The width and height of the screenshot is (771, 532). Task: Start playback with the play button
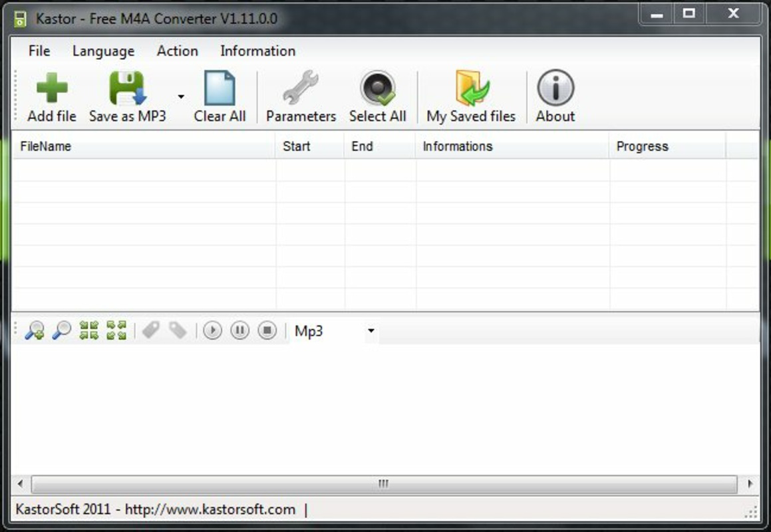(212, 331)
